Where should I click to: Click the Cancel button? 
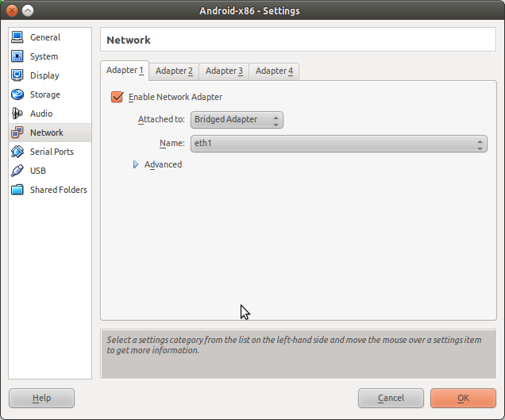(391, 398)
